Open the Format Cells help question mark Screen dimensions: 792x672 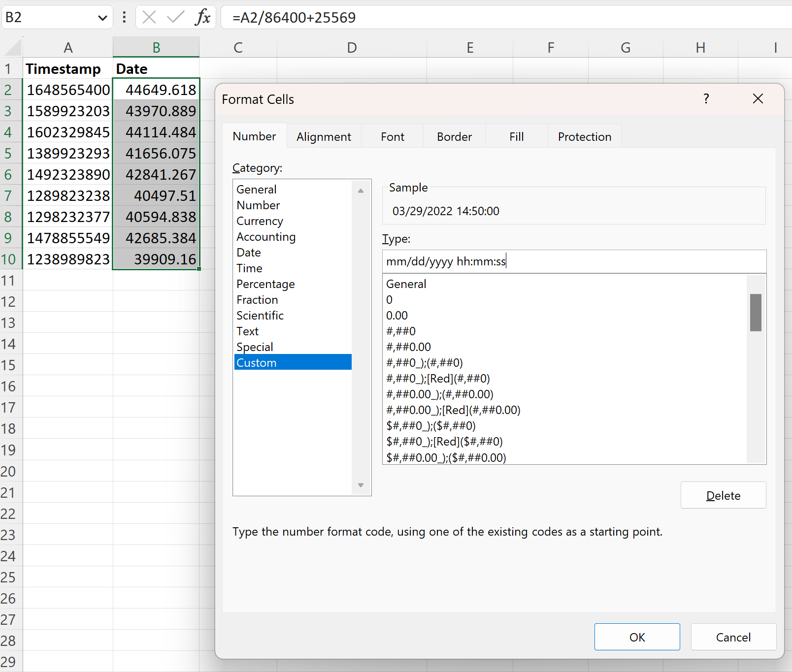tap(706, 99)
